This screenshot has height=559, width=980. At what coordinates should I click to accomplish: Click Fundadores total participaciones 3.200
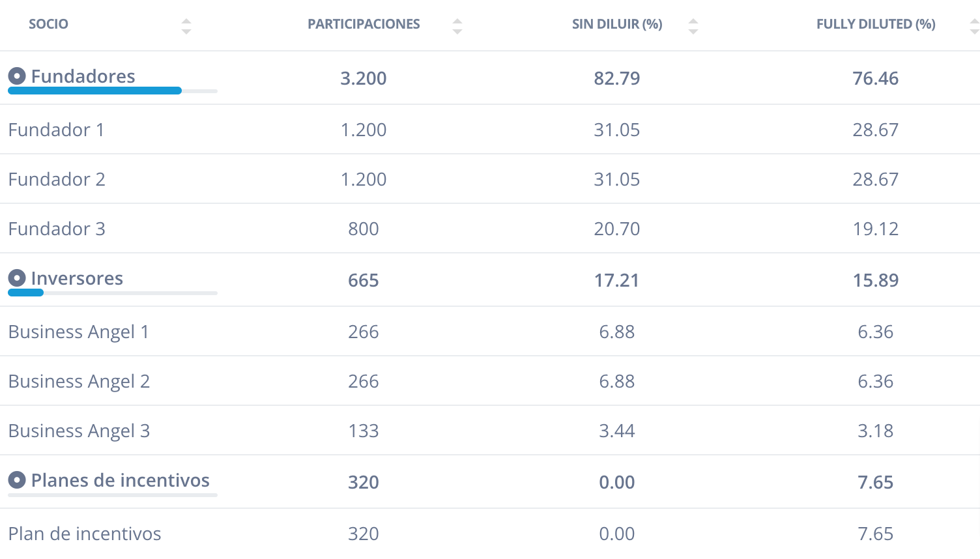pos(364,78)
